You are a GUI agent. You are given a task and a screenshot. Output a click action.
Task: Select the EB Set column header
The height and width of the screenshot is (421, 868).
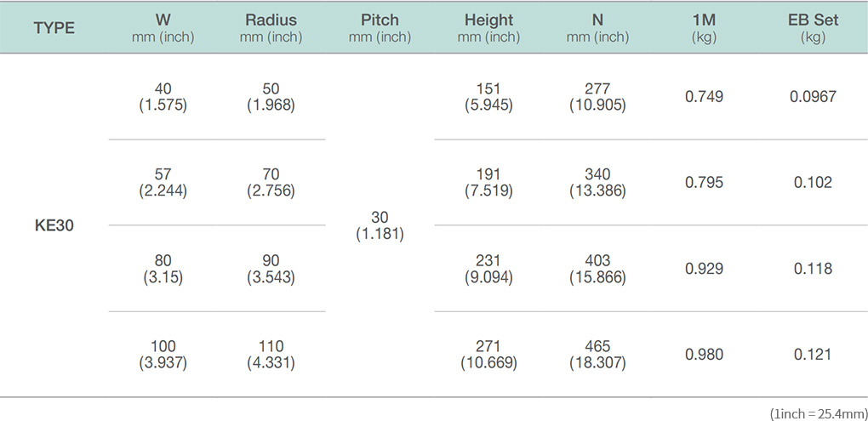coord(814,29)
